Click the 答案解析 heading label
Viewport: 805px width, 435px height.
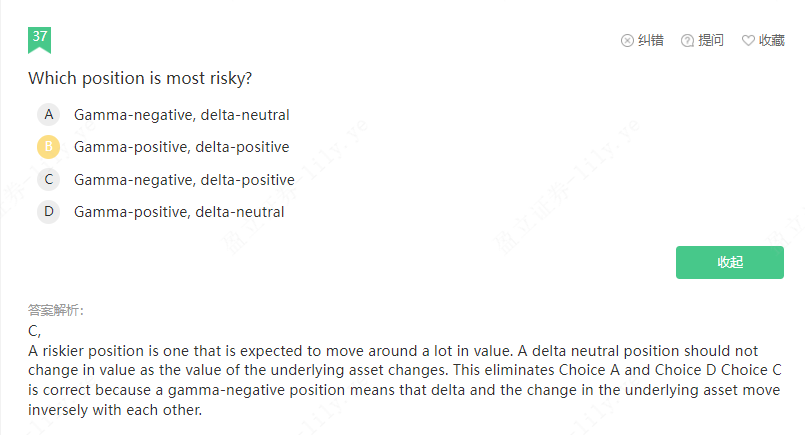click(x=56, y=310)
